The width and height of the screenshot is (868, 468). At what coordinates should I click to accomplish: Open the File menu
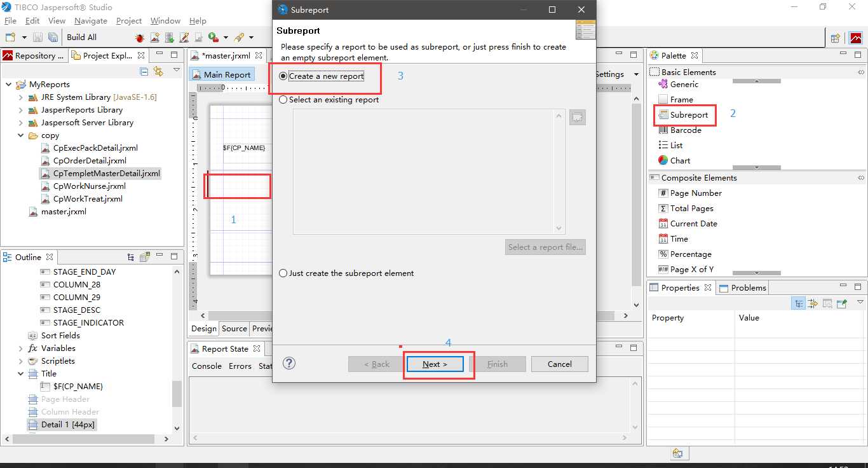point(10,21)
